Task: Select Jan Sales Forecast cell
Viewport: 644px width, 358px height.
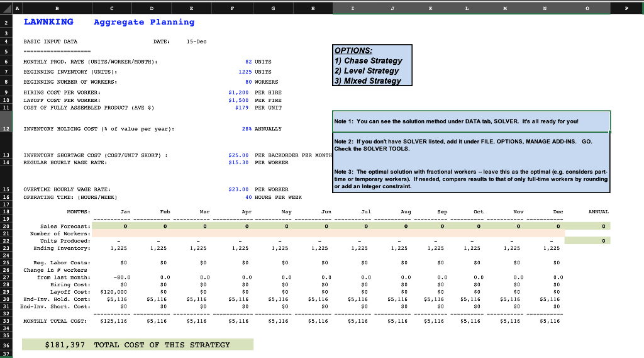Action: [112, 226]
